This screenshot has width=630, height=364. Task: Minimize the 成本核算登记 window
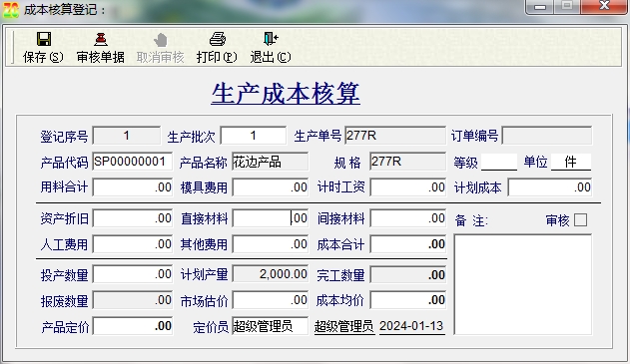coord(540,7)
